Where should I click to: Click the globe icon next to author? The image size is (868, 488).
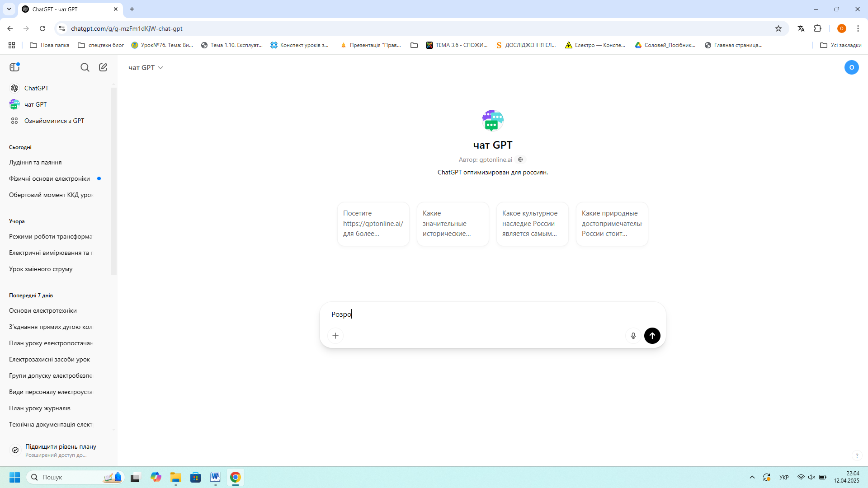[x=520, y=160]
